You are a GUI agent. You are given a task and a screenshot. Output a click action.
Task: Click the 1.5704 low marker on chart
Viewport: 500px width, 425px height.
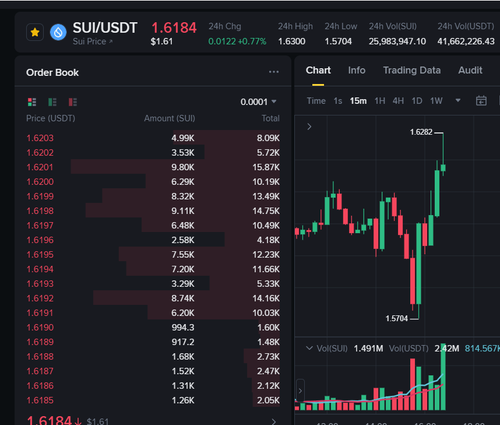[x=397, y=319]
